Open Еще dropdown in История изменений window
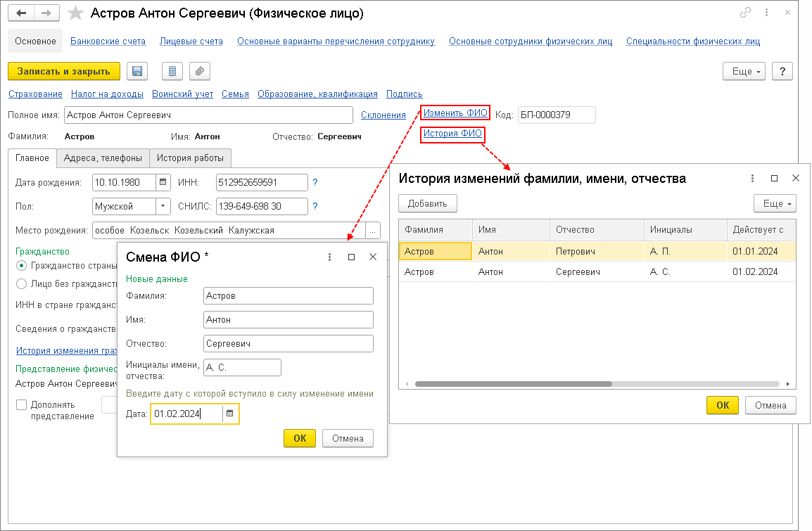The width and height of the screenshot is (812, 531). [775, 203]
